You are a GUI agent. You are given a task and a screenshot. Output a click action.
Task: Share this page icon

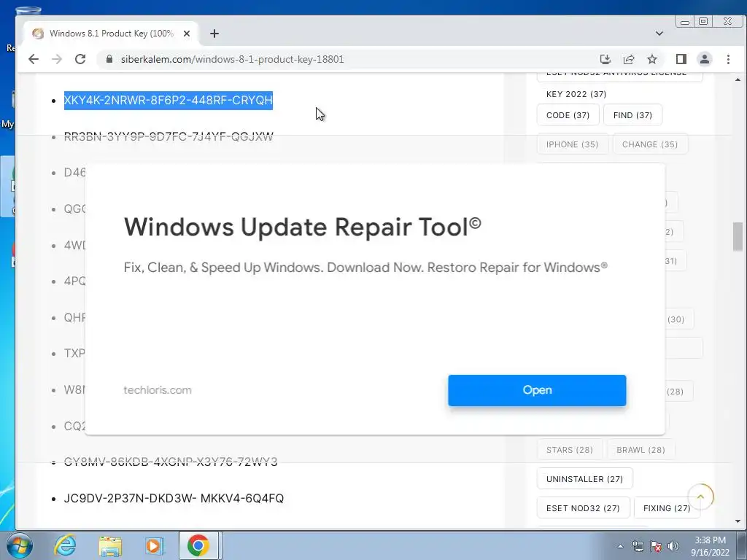tap(628, 59)
